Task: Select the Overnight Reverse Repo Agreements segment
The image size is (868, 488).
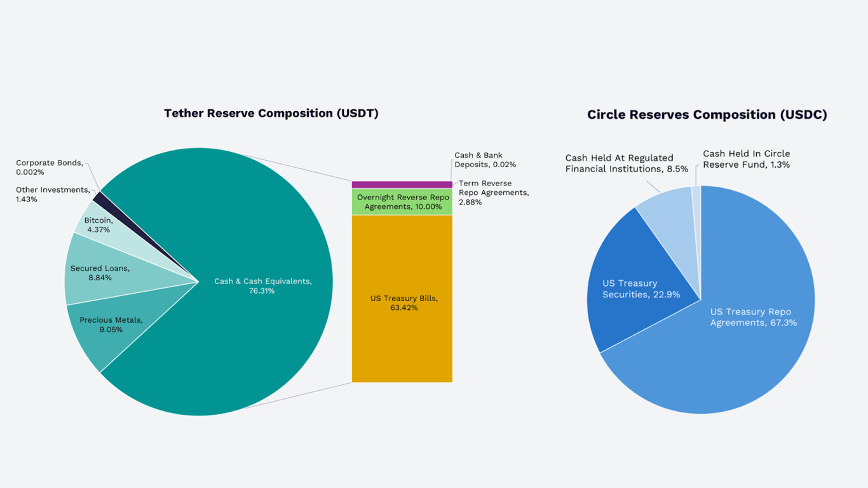Action: click(x=402, y=201)
